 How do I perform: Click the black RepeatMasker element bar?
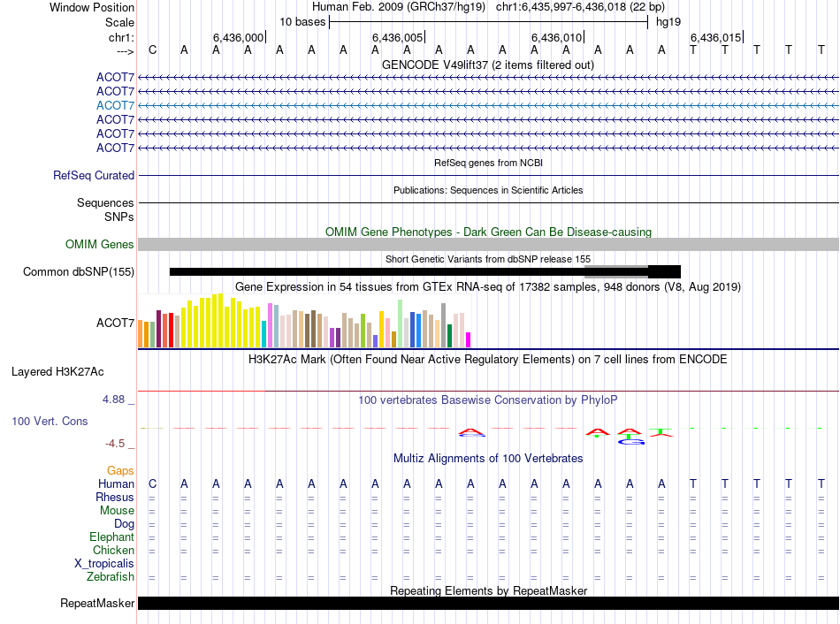[488, 604]
